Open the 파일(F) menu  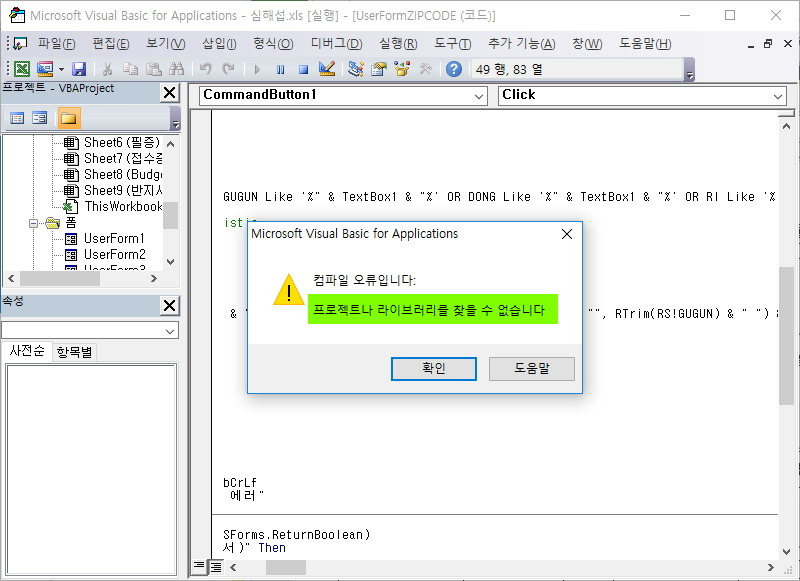(x=57, y=44)
